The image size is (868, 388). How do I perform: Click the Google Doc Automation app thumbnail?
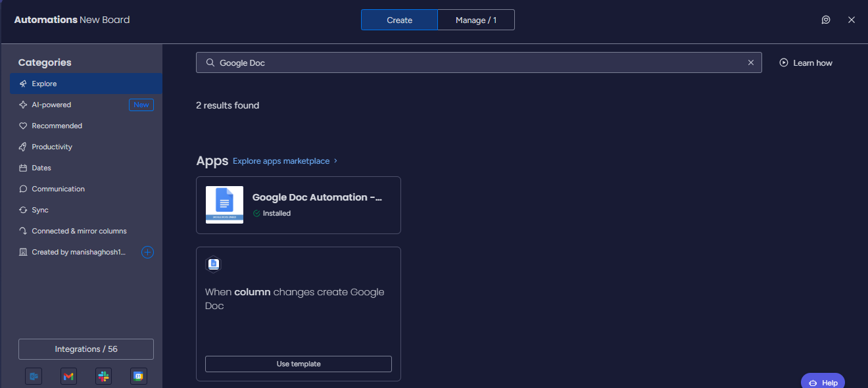coord(224,205)
